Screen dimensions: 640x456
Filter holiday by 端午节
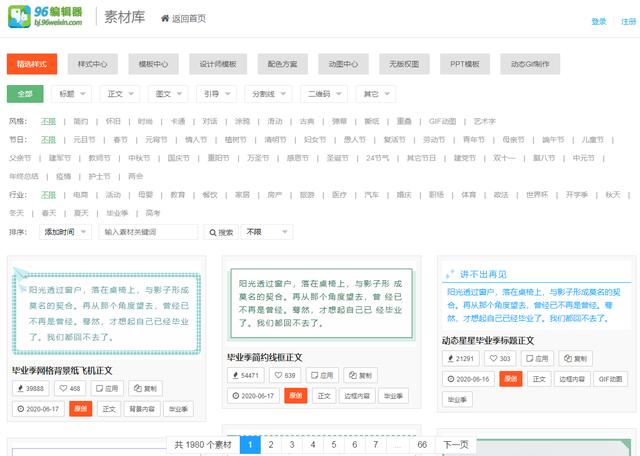click(x=553, y=140)
